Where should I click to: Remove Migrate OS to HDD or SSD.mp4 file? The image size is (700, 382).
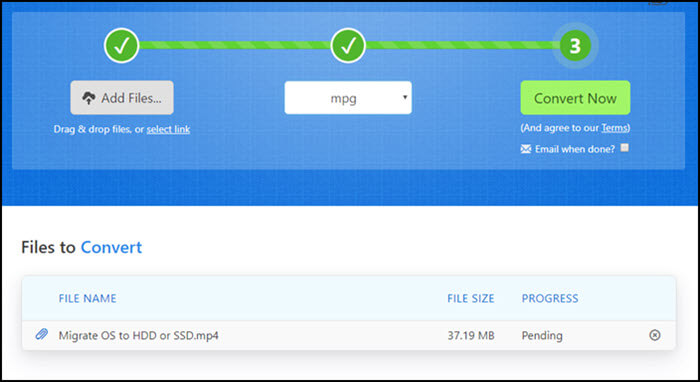coord(654,335)
